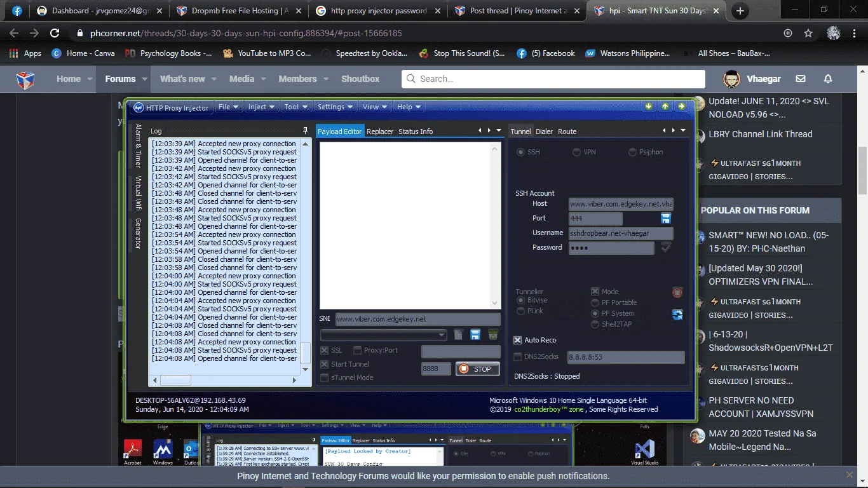Select the Psiphon tunnel radio button

coord(633,152)
